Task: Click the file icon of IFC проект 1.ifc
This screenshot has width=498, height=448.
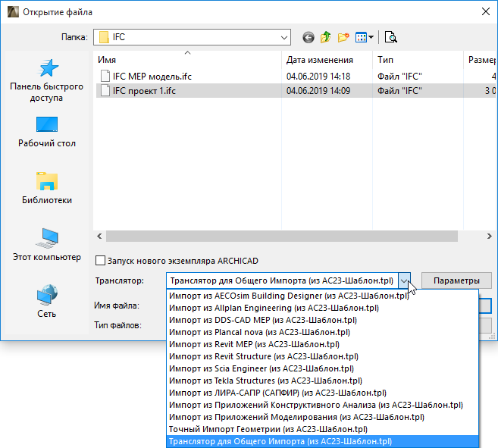Action: (x=105, y=91)
